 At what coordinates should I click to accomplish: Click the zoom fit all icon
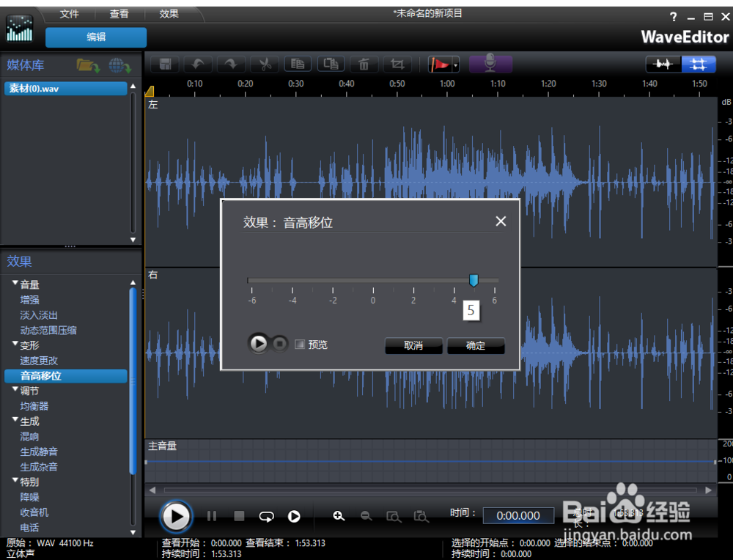coord(421,517)
